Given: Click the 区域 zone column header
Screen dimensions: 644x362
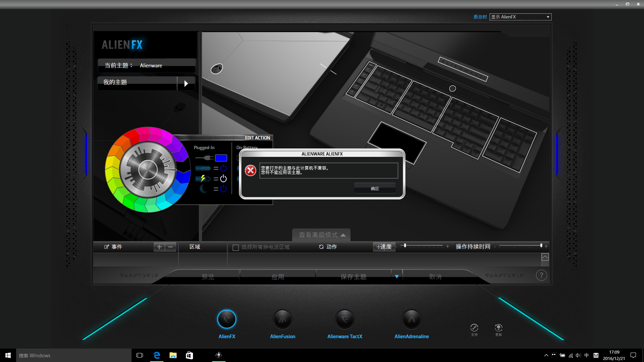Looking at the screenshot, I should (x=195, y=247).
